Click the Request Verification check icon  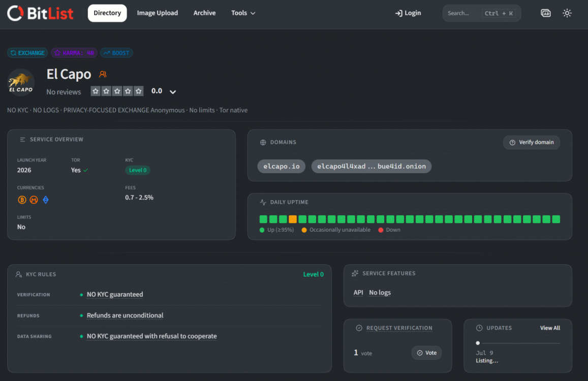click(x=359, y=328)
